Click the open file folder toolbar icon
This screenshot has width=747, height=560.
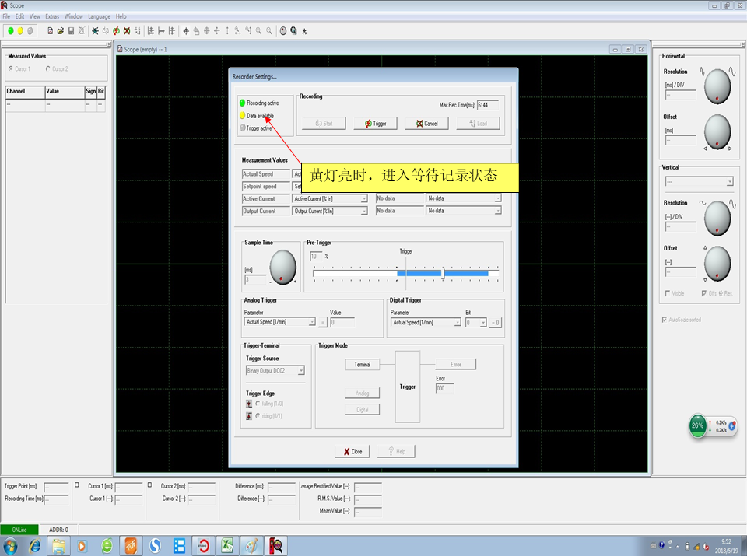60,31
